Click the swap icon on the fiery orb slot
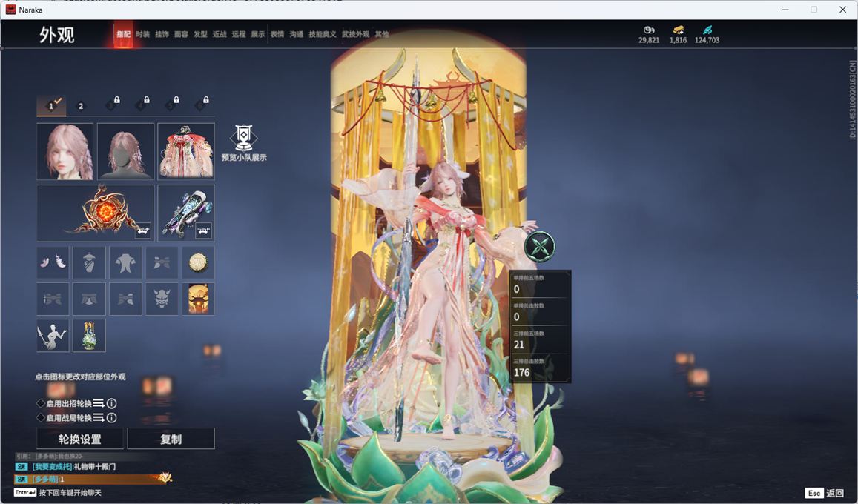 143,231
